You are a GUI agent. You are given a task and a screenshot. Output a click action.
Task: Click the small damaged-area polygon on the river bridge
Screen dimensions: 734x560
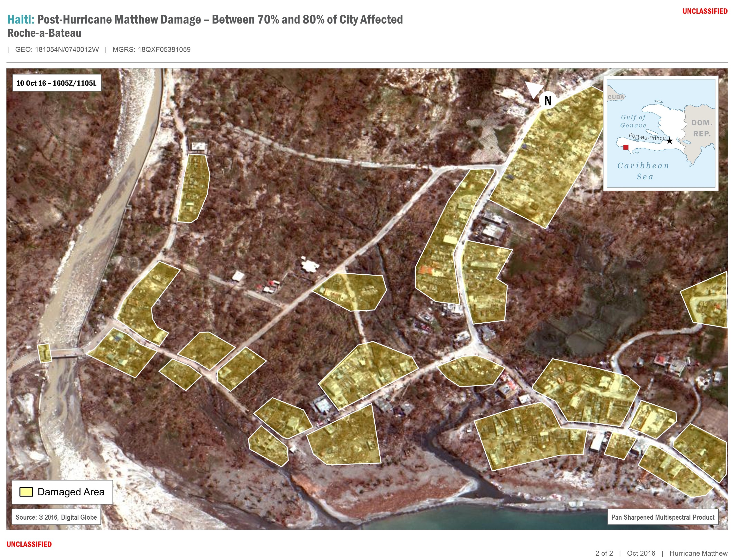[x=44, y=353]
